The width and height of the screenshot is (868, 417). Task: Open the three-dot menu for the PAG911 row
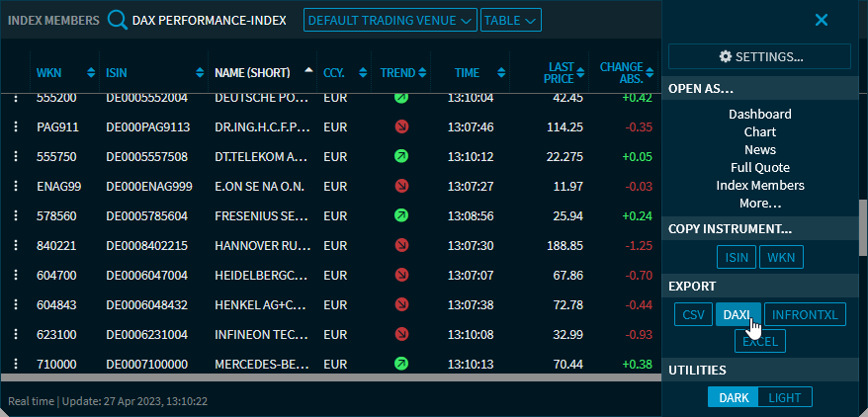(x=16, y=127)
